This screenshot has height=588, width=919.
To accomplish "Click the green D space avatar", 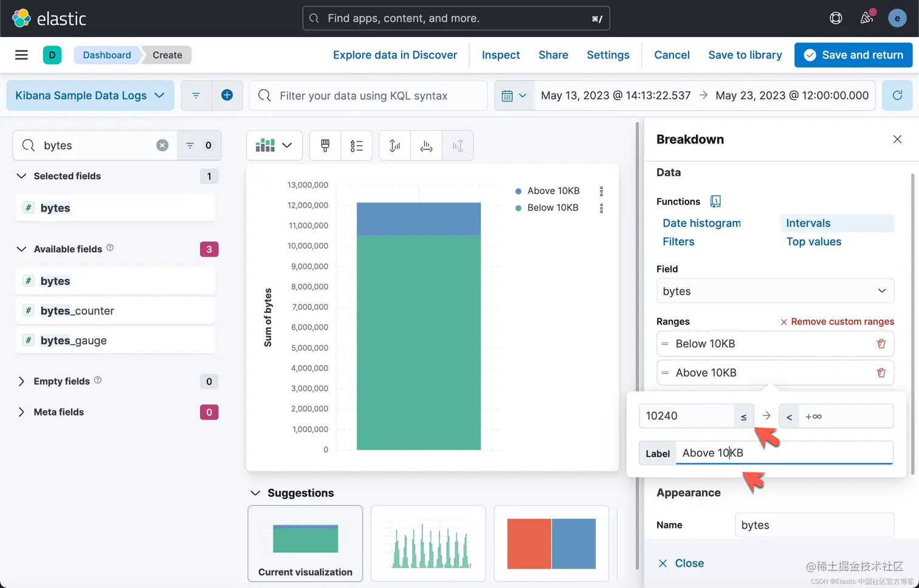I will pos(52,55).
